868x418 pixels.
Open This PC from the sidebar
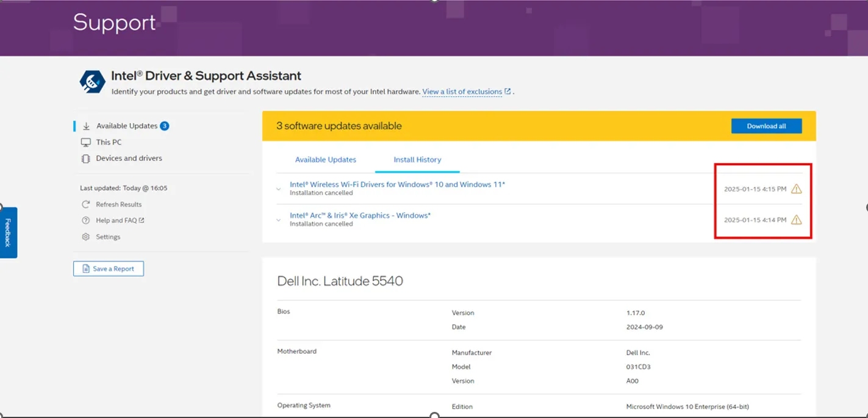85,142
